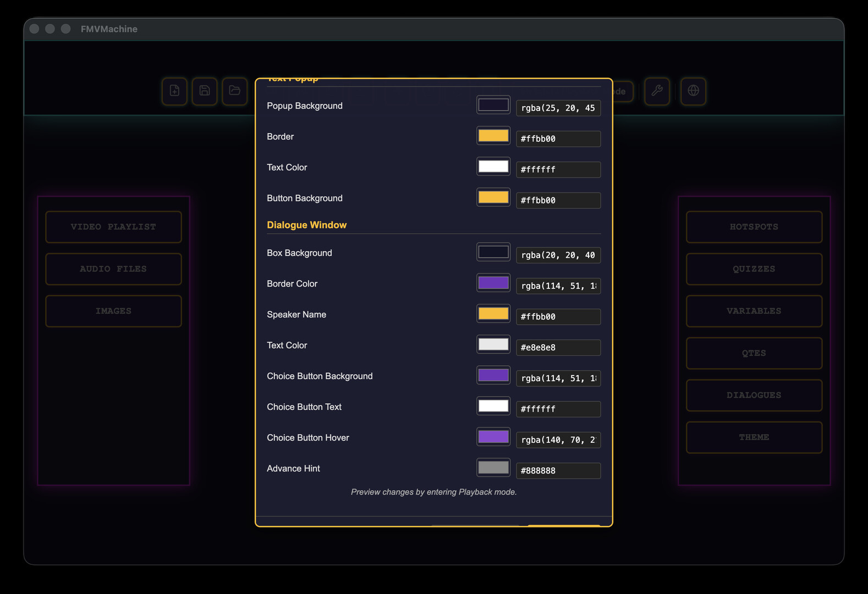Edit the #e8e8e8 text color field
This screenshot has height=594, width=868.
558,348
